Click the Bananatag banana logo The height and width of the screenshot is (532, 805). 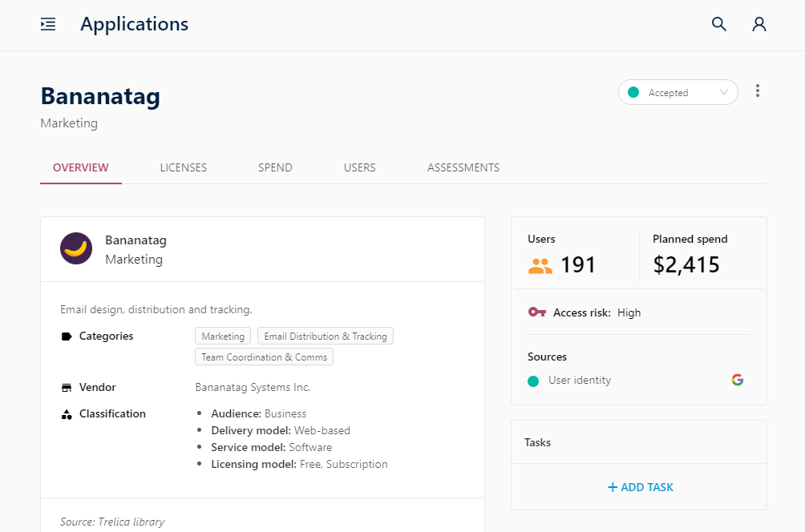[x=76, y=248]
